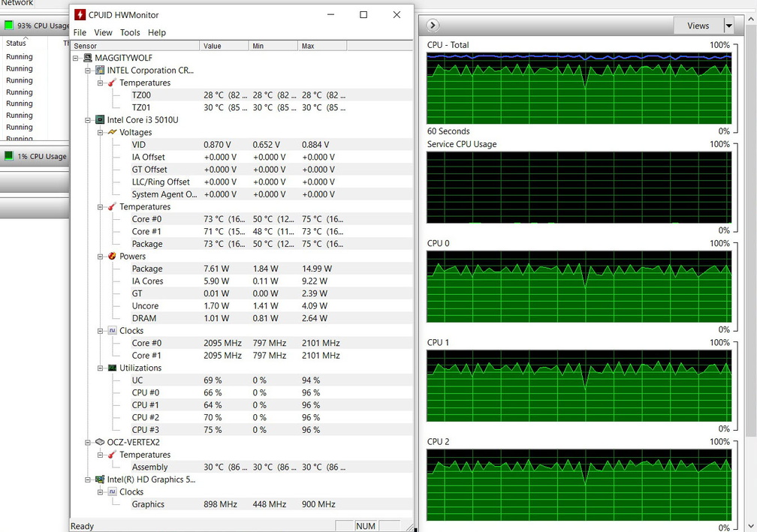Collapse the OCZ-VERTEX2 drive node

pos(88,442)
